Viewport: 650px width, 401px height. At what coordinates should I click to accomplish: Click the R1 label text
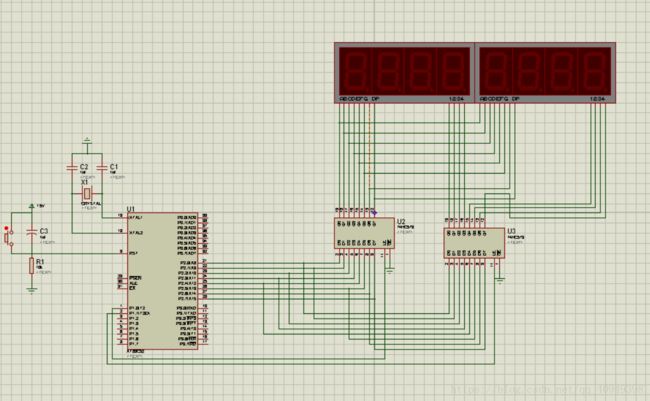[x=40, y=262]
